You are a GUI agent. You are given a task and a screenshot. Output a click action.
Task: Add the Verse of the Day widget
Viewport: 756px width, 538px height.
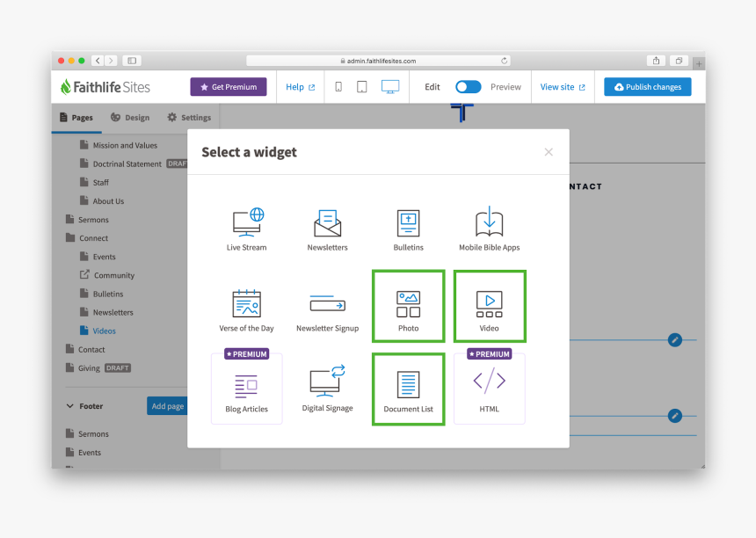(x=246, y=310)
